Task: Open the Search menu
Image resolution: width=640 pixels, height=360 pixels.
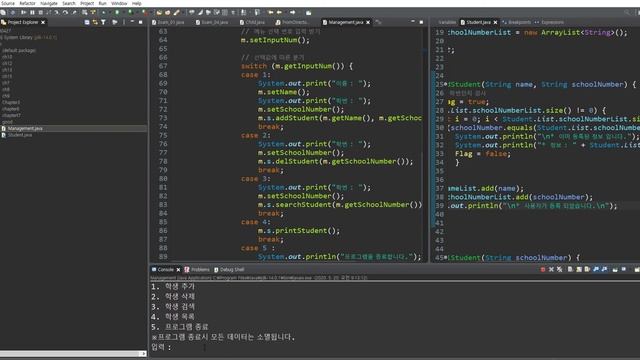Action: (69, 3)
